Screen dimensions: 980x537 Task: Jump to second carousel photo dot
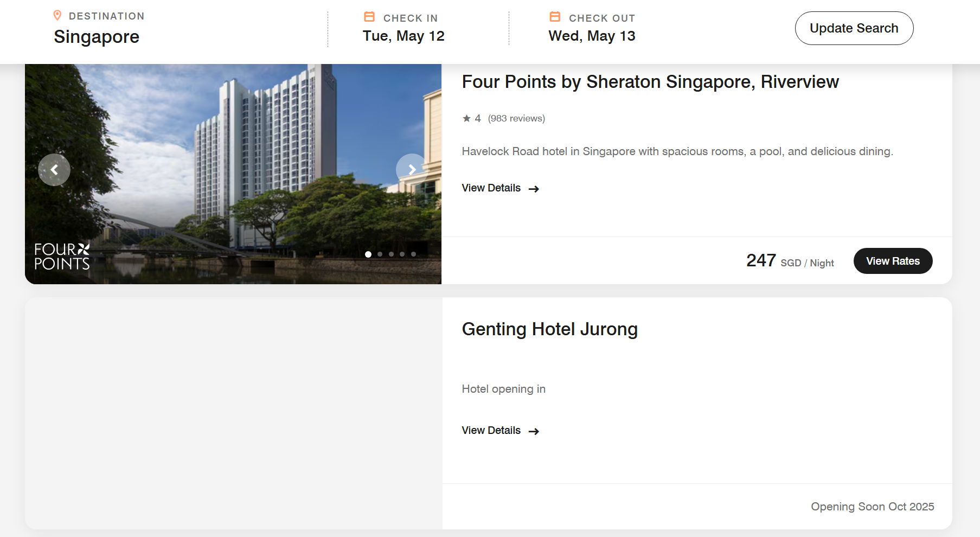point(380,254)
